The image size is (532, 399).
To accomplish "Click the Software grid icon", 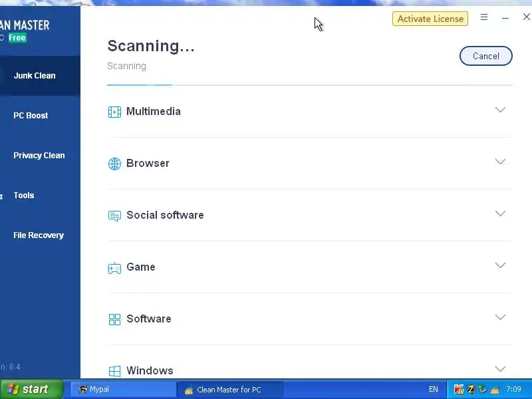I will tap(114, 319).
